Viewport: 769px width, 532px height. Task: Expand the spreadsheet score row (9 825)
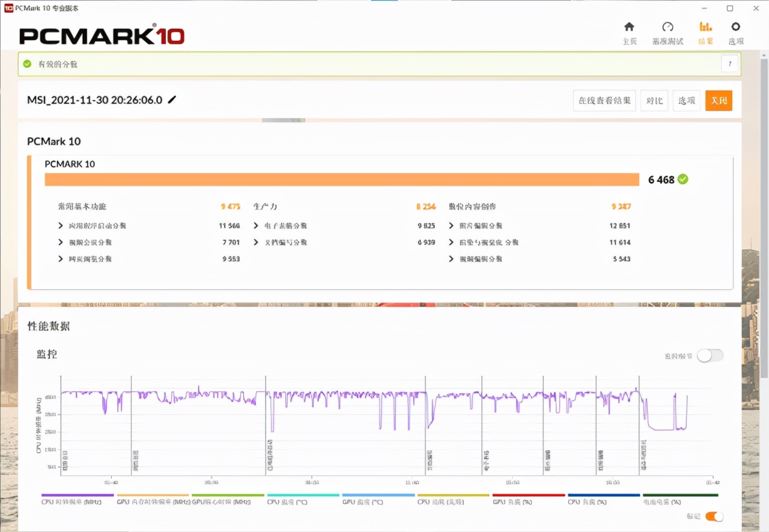(x=257, y=226)
